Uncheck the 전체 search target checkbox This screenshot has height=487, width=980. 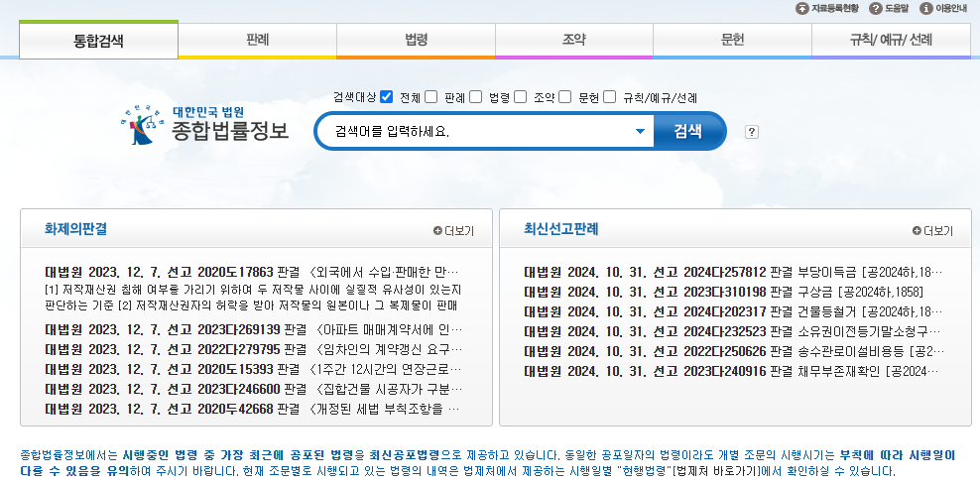tap(386, 97)
